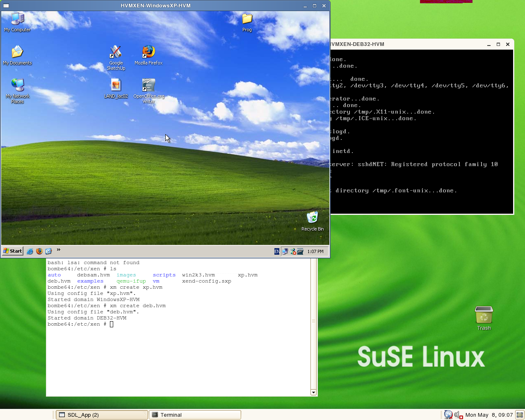The width and height of the screenshot is (525, 420).
Task: Launch Mozilla Firefox desktop shortcut
Action: [148, 52]
